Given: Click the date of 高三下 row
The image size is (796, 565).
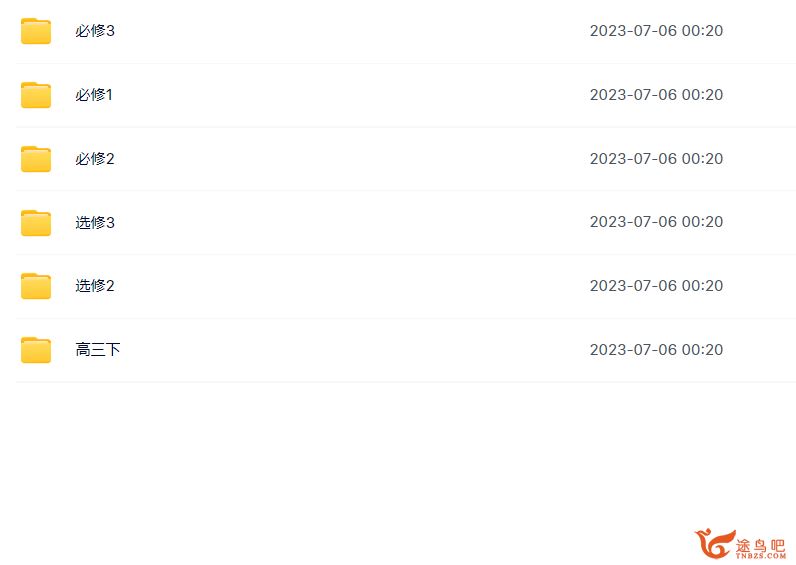Looking at the screenshot, I should pyautogui.click(x=656, y=350).
